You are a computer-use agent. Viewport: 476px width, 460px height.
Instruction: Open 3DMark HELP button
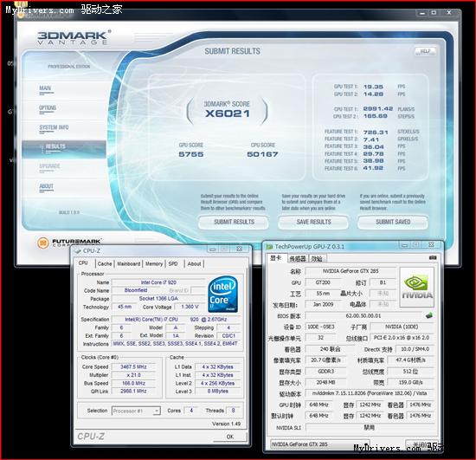tap(425, 51)
